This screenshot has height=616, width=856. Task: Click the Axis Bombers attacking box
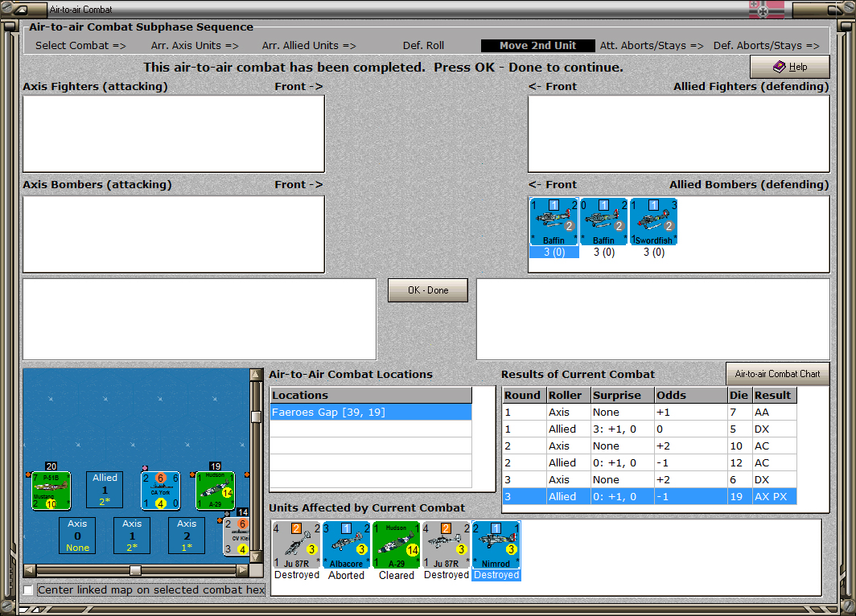(x=174, y=234)
